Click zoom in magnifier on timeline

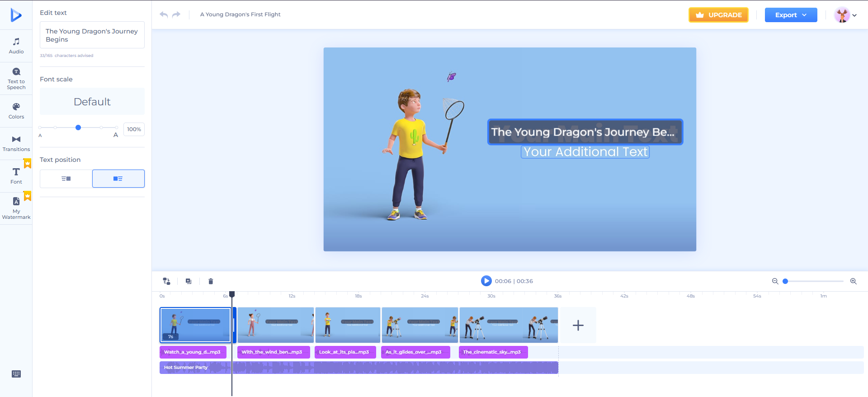click(x=853, y=281)
